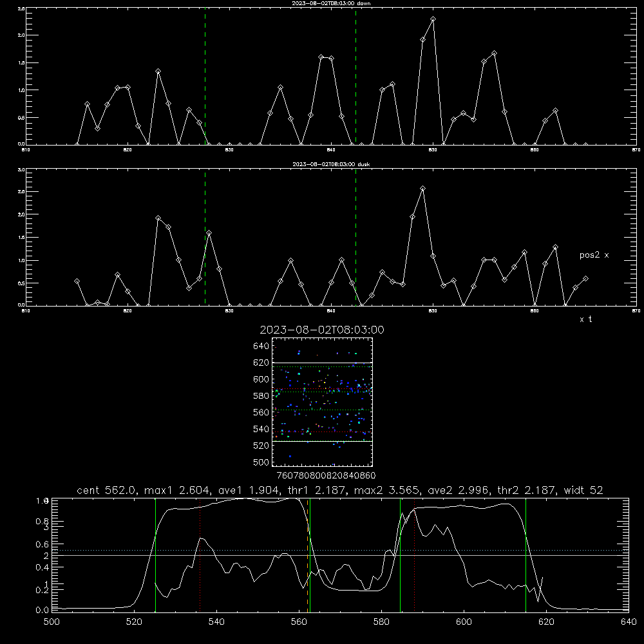Click the '620' y-axis label of the scatter image
This screenshot has height=644, width=644.
[x=261, y=363]
